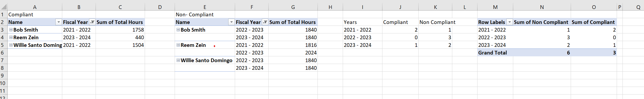Select 1840 in Willie Santo Domingo's 2022 - 2023 row

(293, 60)
